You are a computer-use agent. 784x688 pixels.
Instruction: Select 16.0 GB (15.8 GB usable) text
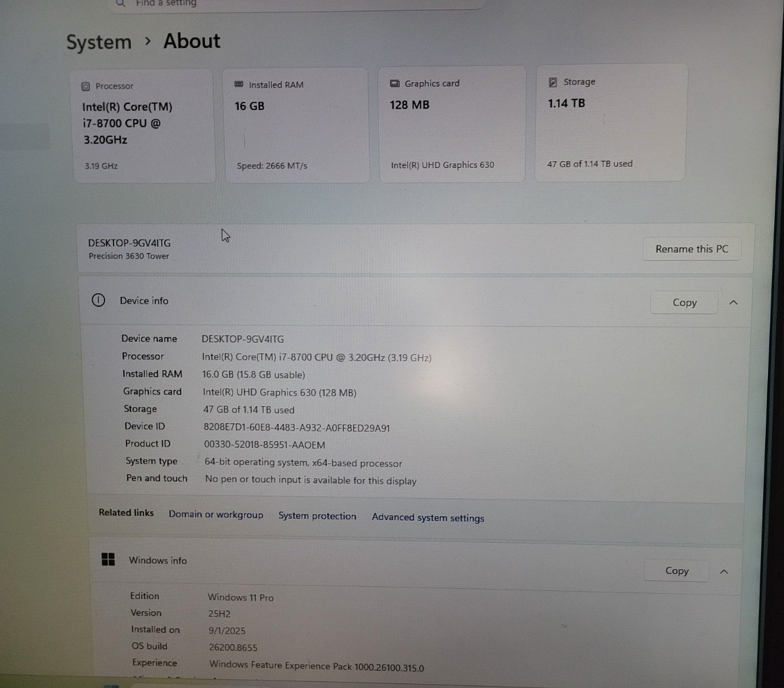tap(253, 374)
